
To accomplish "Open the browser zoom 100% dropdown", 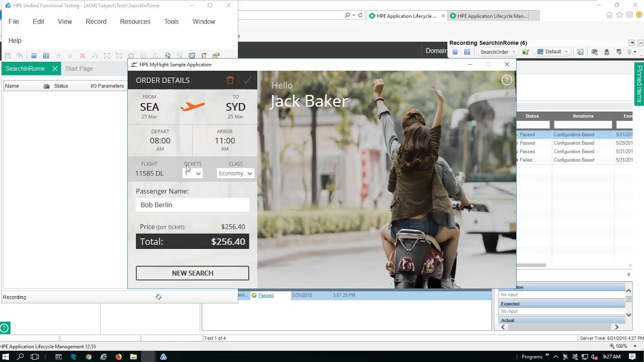I will click(635, 346).
